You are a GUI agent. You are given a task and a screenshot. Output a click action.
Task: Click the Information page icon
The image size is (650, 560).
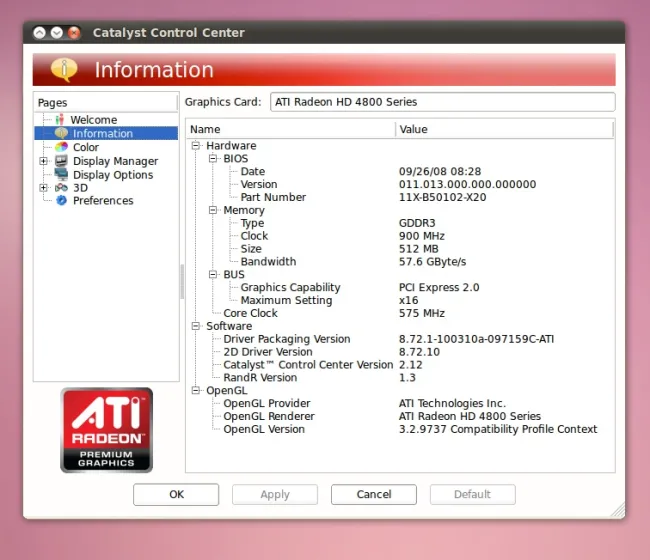pos(61,133)
